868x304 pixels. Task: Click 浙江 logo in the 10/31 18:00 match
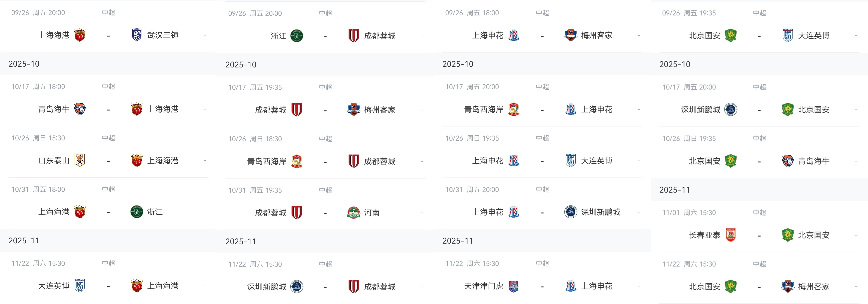[x=137, y=212]
